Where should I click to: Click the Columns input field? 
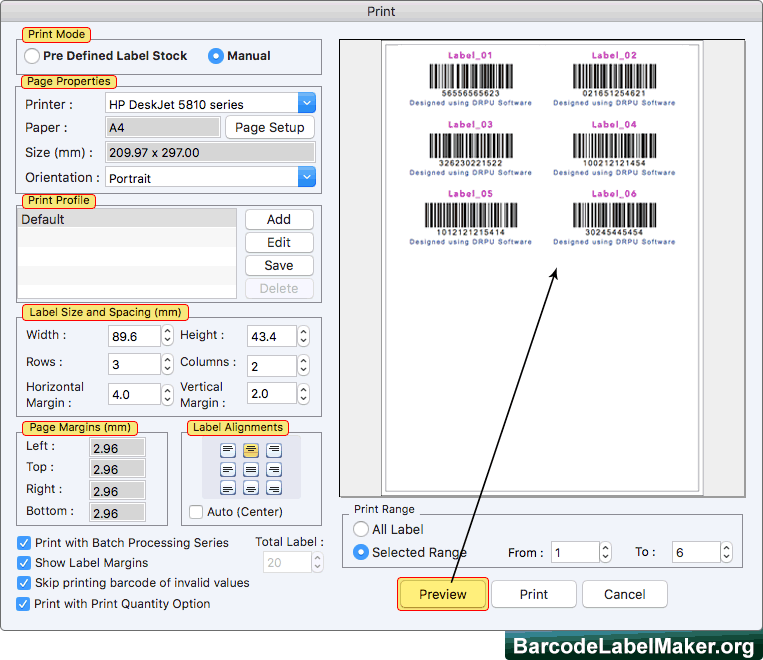(272, 366)
